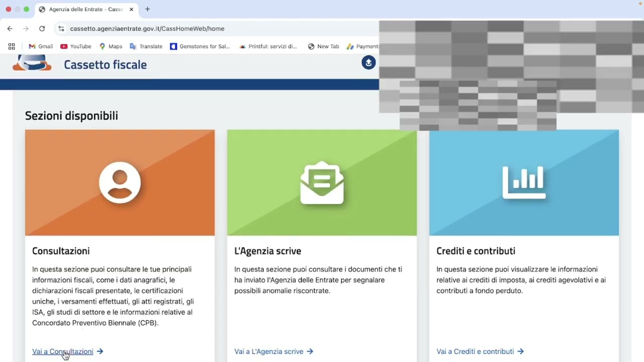Click the Cassetto fiscale title
Viewport: 644px width, 362px height.
click(x=105, y=64)
